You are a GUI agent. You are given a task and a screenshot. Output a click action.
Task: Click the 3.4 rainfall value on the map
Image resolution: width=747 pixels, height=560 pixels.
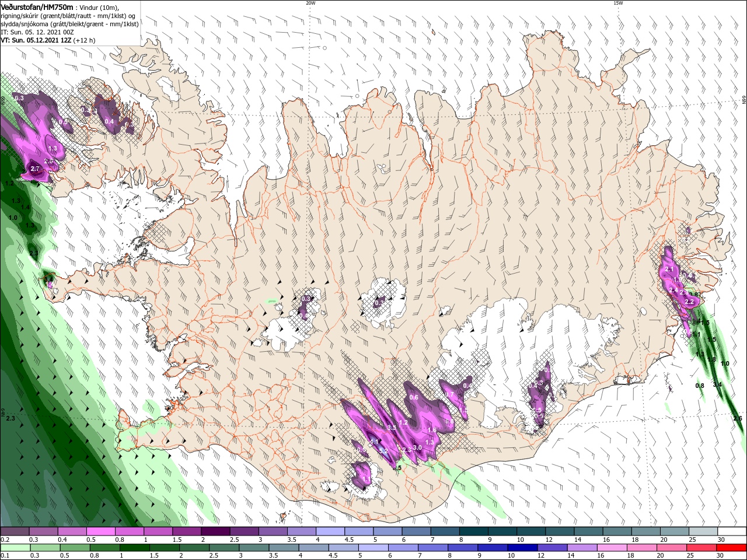717,384
